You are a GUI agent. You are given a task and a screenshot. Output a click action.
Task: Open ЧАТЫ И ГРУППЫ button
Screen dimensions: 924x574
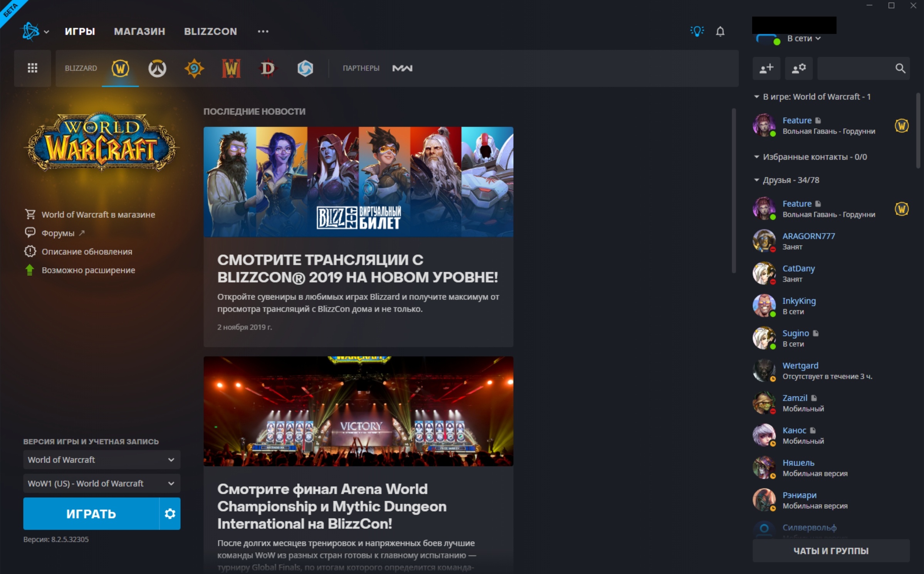(x=831, y=550)
